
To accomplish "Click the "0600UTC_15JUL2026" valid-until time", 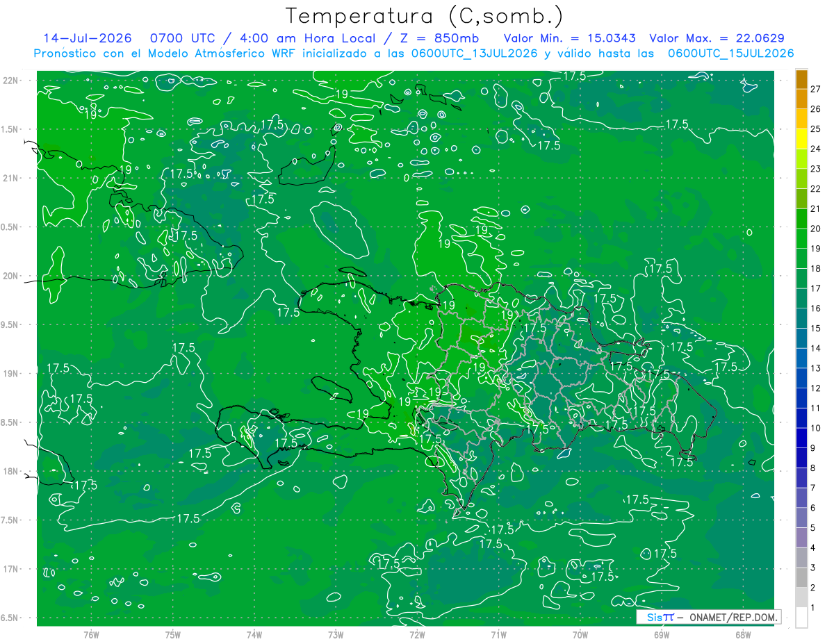I will (731, 53).
